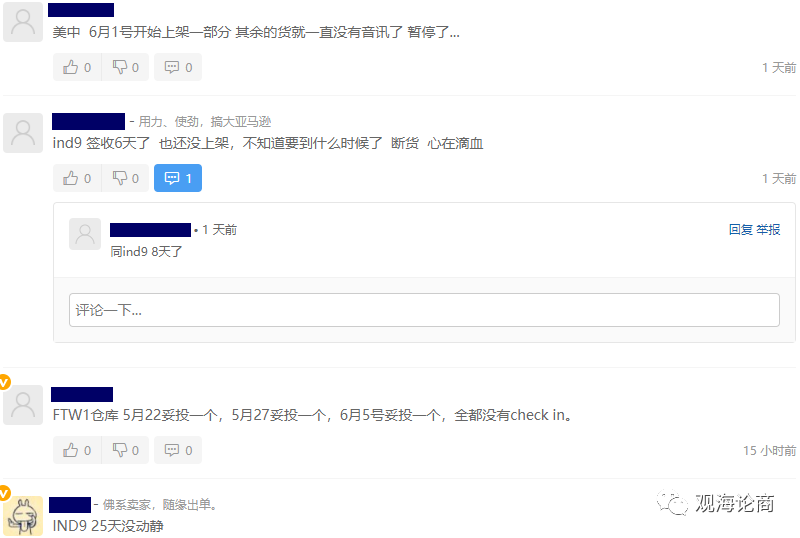The height and width of the screenshot is (538, 800).
Task: Downvote the ind9 签收6天了 comment
Action: coord(126,178)
